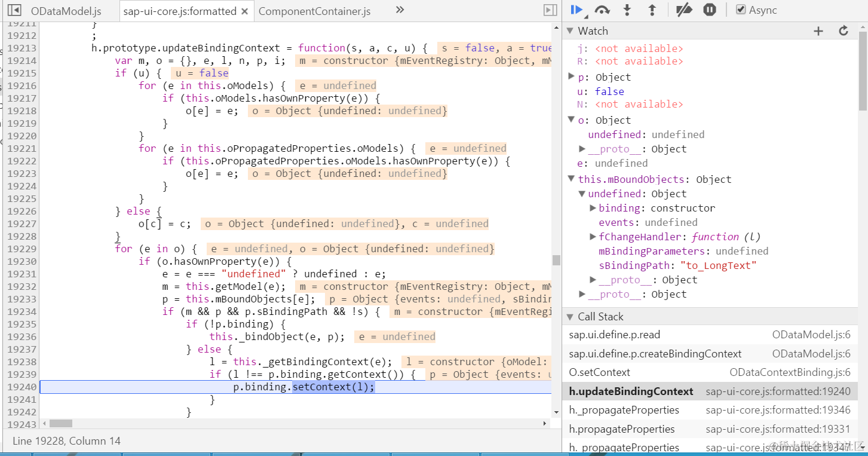This screenshot has height=456, width=868.
Task: Expand the binding: constructor property
Action: [x=593, y=208]
